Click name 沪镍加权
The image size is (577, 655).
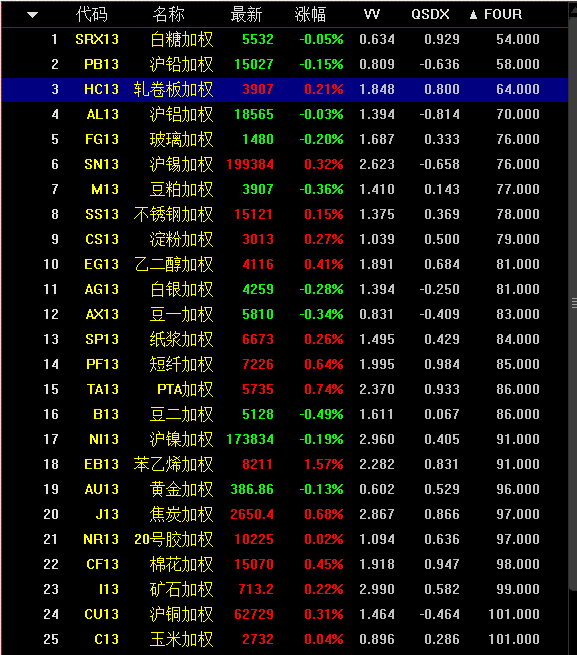181,439
